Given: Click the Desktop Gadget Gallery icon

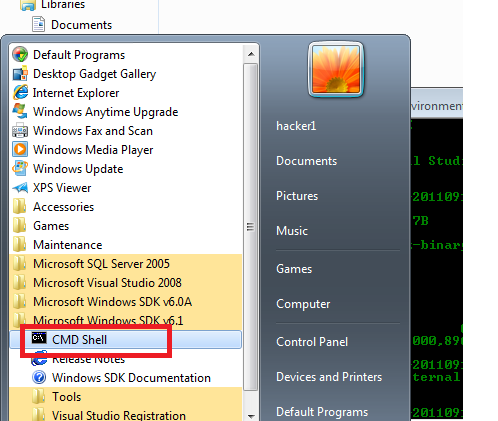Looking at the screenshot, I should (20, 74).
